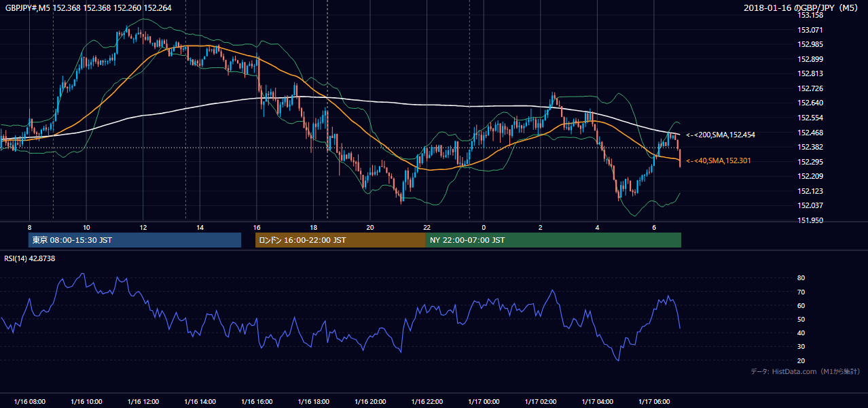Click the 1/17 04:00 time axis label
Image resolution: width=868 pixels, height=408 pixels.
598,402
